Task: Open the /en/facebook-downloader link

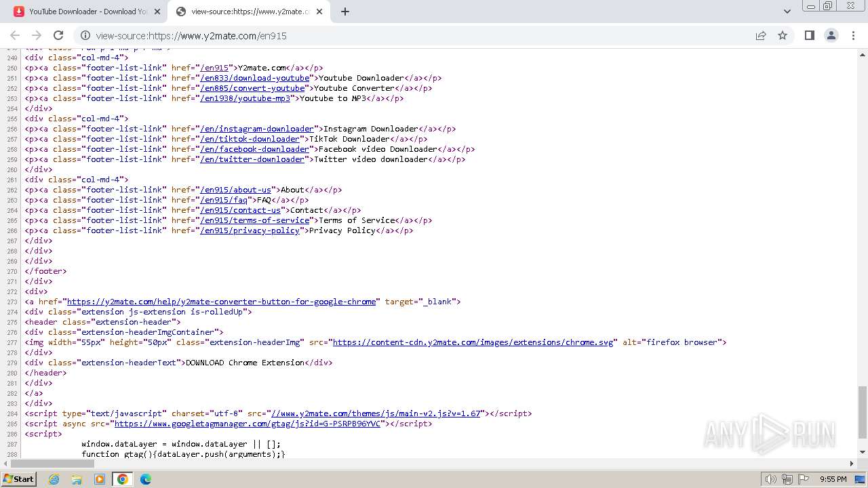Action: click(x=254, y=149)
